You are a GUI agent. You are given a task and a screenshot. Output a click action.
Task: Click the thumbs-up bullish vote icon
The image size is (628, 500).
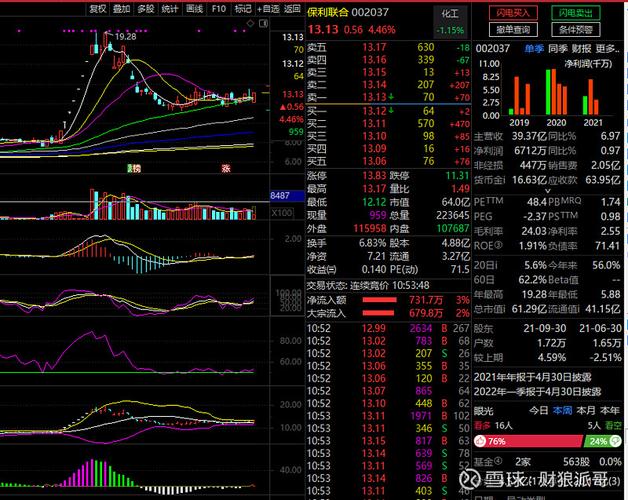pyautogui.click(x=480, y=441)
